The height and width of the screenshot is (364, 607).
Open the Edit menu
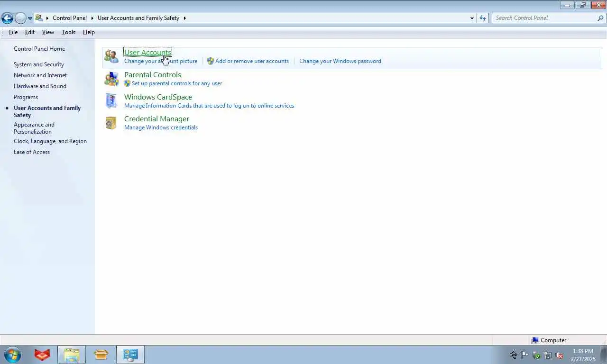point(30,32)
